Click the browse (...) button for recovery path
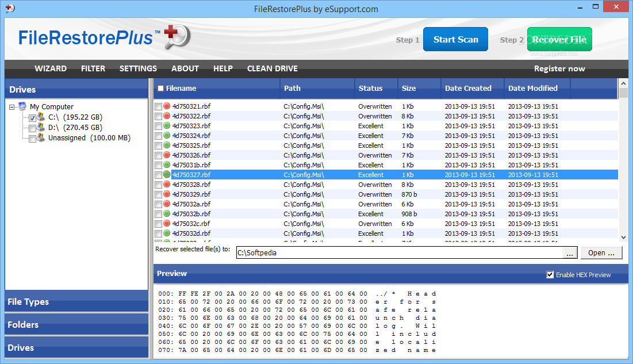 pos(570,253)
